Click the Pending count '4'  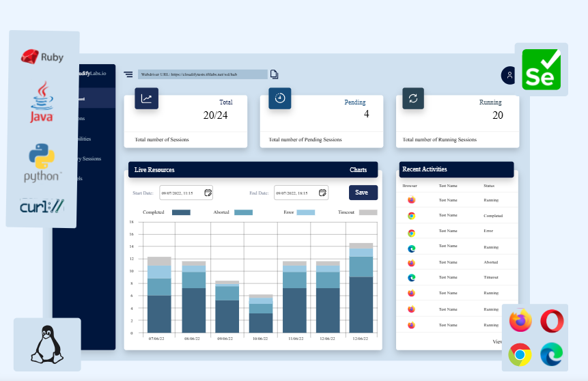366,114
